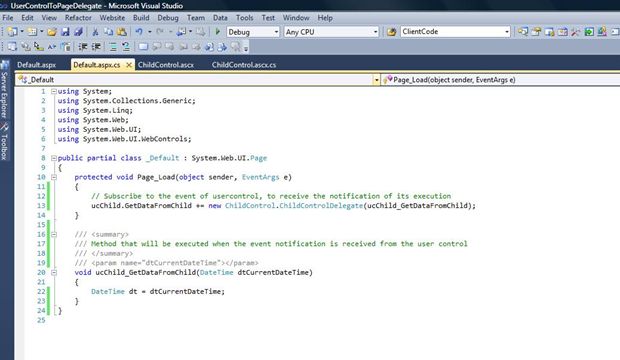Click the Display Quick Info icon

click(39, 47)
